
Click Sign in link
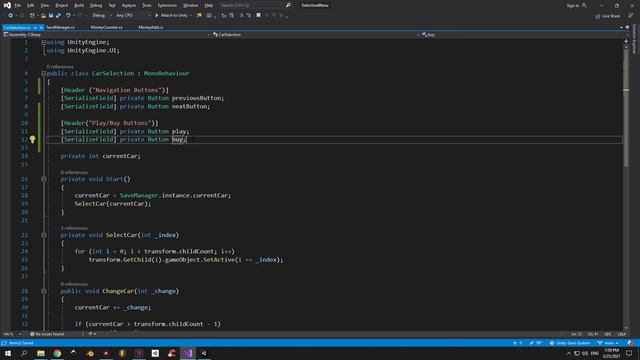coord(572,5)
